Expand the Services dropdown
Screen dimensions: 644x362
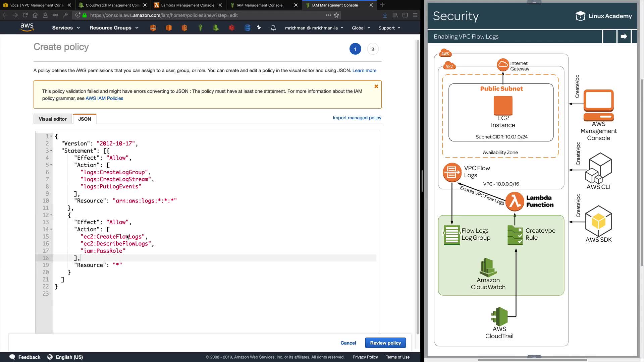(66, 28)
